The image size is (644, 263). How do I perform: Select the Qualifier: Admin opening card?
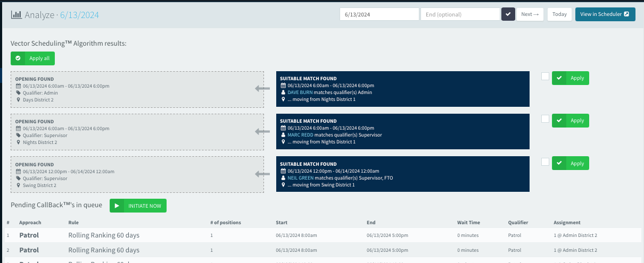coord(137,89)
